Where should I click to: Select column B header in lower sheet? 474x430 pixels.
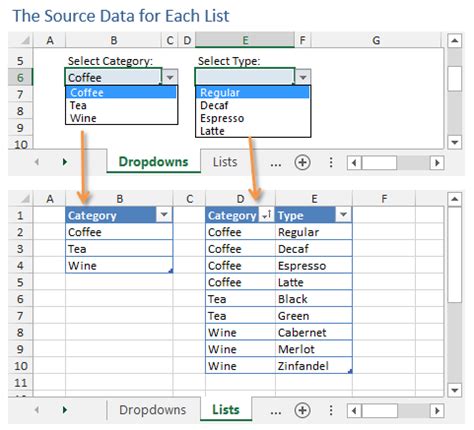pos(120,199)
